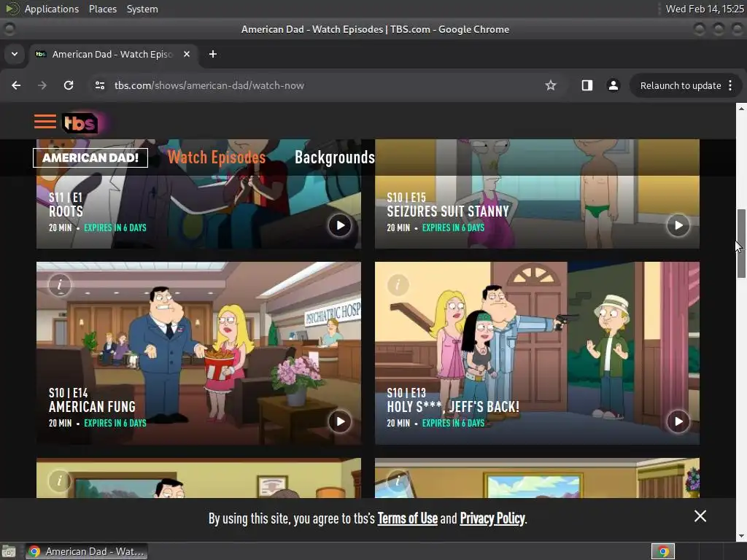Open the American Fung episode thumbnail
This screenshot has width=747, height=560.
click(x=198, y=353)
